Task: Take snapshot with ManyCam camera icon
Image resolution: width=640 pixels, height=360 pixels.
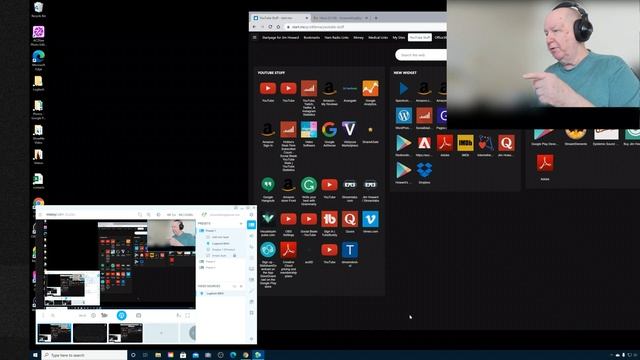Action: 138,316
